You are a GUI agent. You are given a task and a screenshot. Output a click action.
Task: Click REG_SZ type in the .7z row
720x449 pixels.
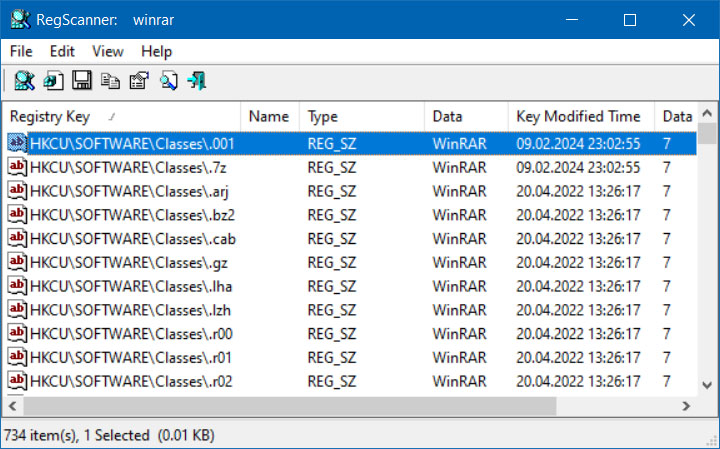click(x=332, y=168)
